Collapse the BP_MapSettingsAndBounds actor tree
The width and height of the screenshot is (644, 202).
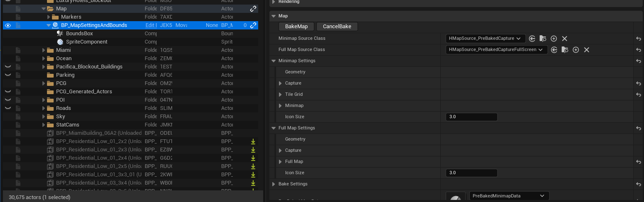pos(49,25)
